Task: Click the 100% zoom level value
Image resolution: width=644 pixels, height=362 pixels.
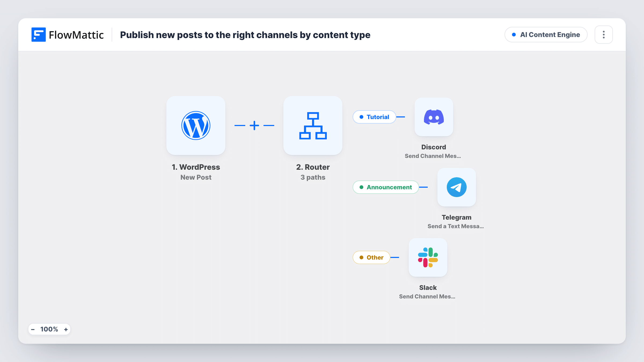Action: pos(49,329)
